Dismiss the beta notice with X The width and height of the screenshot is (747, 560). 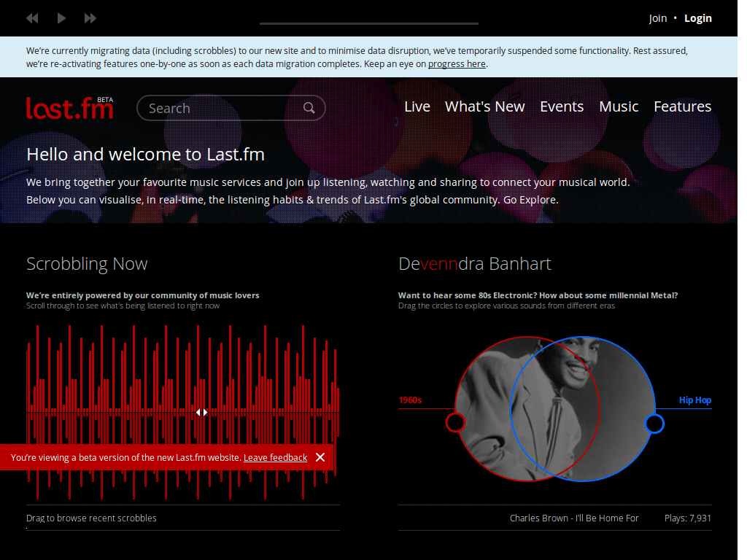coord(320,457)
